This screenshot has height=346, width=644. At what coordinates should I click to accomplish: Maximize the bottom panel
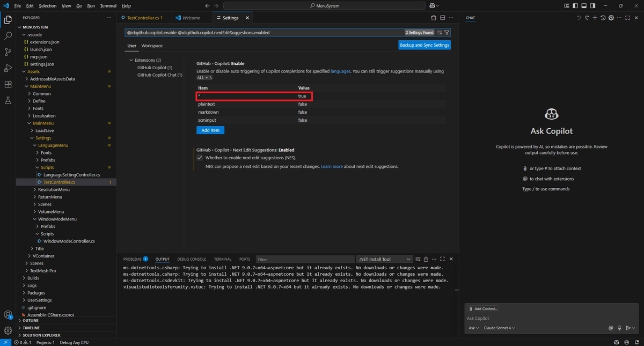443,259
